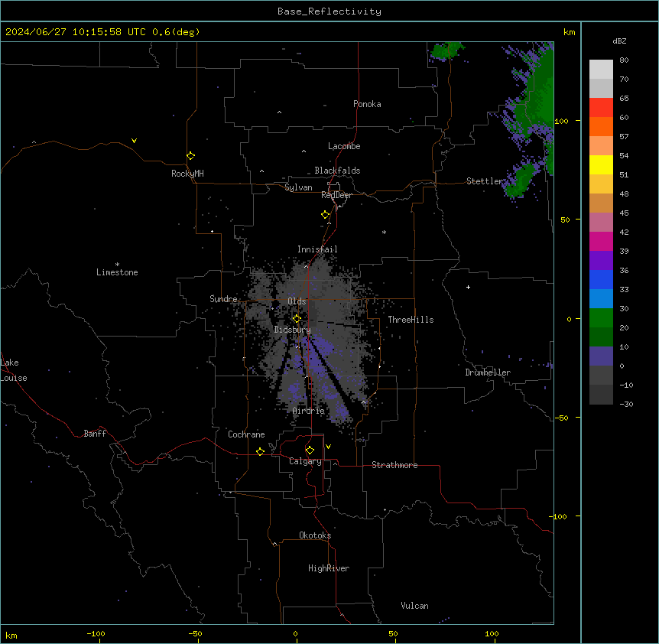Click the Innisfail city label
The height and width of the screenshot is (644, 659).
pos(317,249)
